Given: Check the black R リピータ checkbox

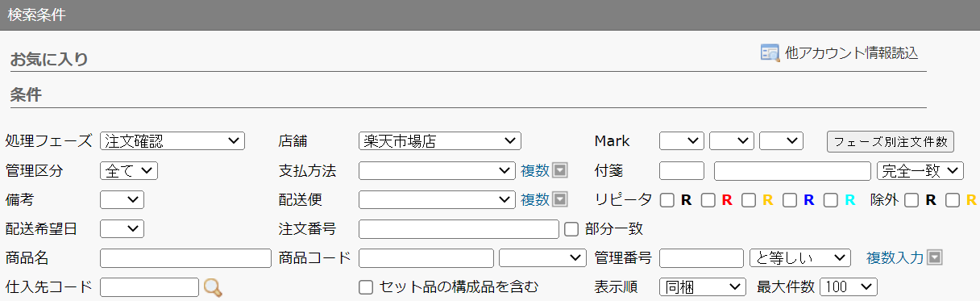Looking at the screenshot, I should pos(667,199).
